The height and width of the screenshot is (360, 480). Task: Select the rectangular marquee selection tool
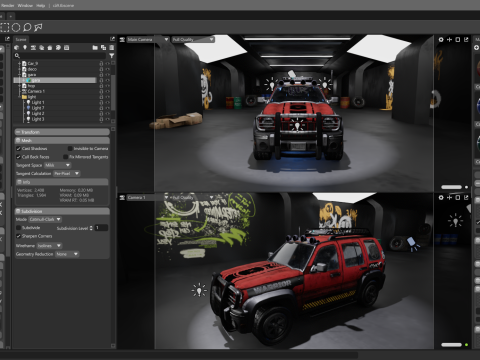click(5, 27)
